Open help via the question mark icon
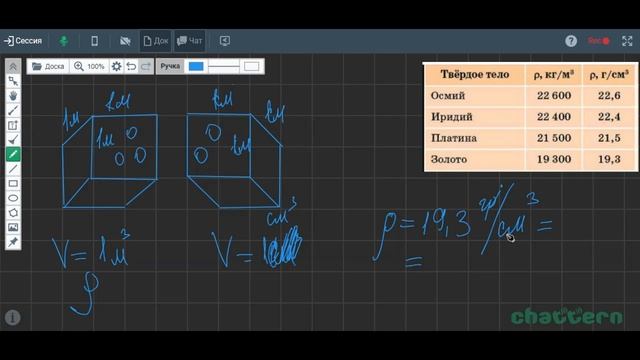This screenshot has width=640, height=360. 571,41
